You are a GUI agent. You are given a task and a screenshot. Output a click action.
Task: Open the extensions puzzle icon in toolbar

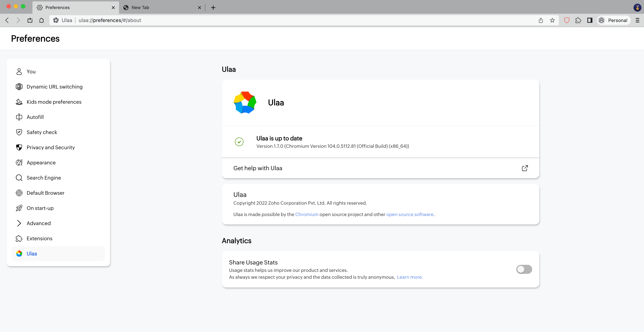coord(578,20)
